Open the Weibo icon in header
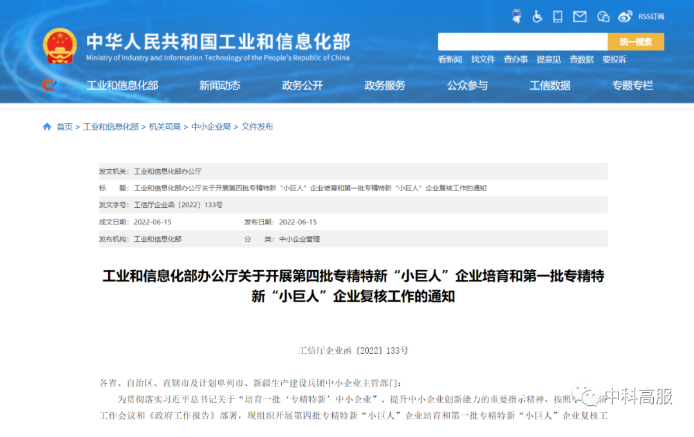Image resolution: width=694 pixels, height=437 pixels. [626, 16]
